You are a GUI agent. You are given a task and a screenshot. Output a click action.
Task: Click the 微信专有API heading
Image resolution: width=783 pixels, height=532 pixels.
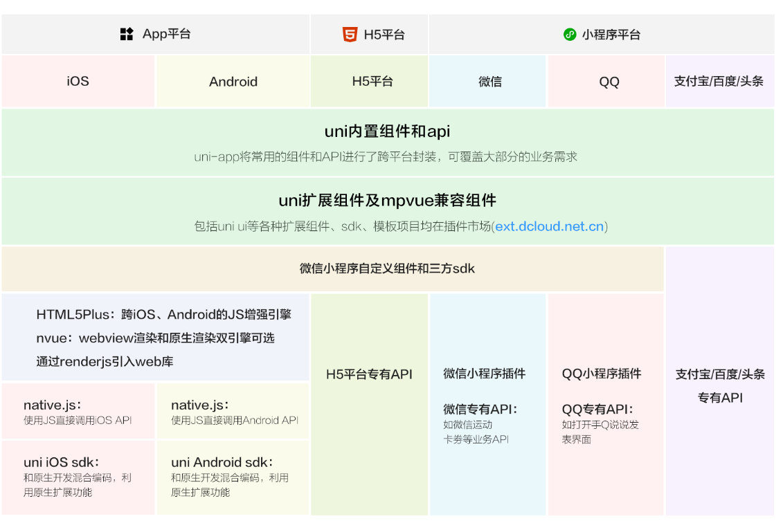point(480,410)
